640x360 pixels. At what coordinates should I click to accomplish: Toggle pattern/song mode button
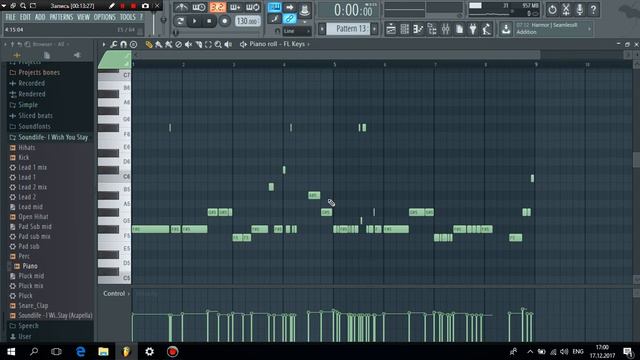click(180, 21)
